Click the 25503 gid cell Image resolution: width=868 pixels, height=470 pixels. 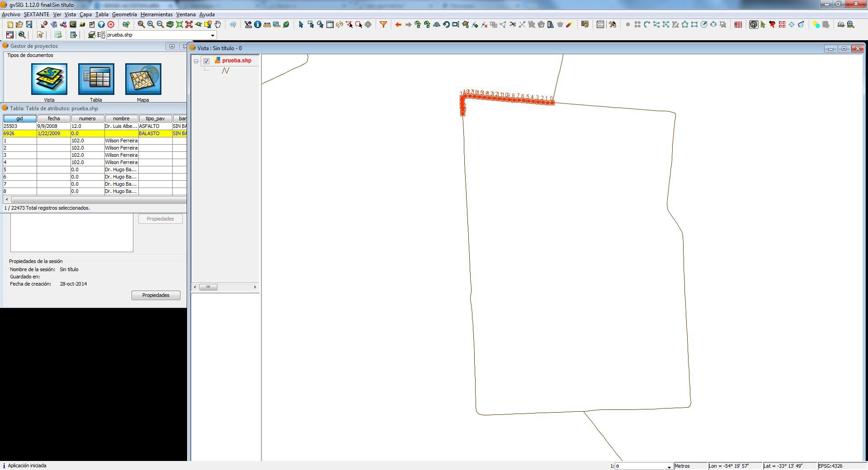(20, 127)
